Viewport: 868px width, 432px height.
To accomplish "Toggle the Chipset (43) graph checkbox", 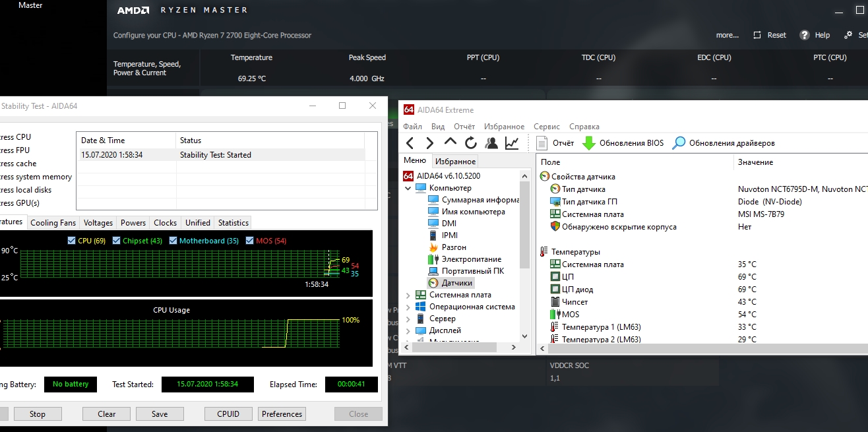I will (x=117, y=241).
